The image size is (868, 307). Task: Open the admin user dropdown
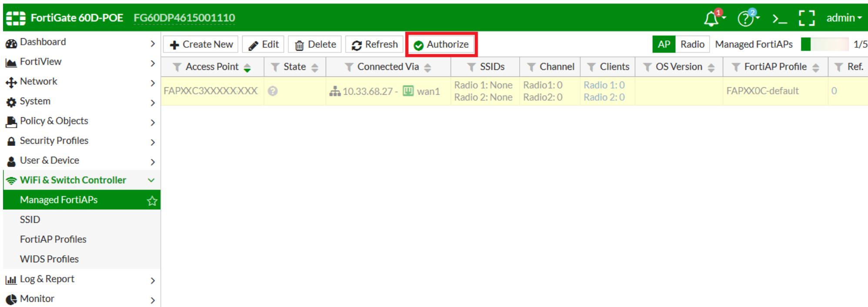click(x=844, y=18)
